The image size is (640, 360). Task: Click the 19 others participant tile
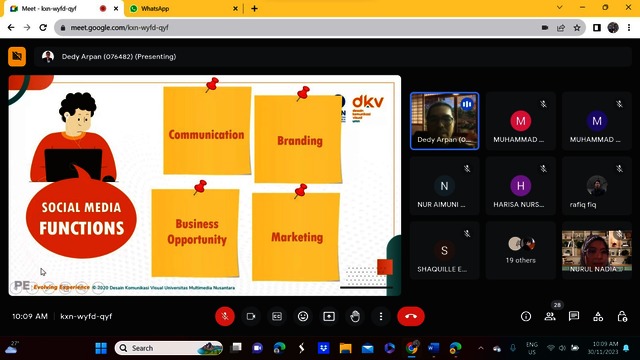[x=520, y=251]
